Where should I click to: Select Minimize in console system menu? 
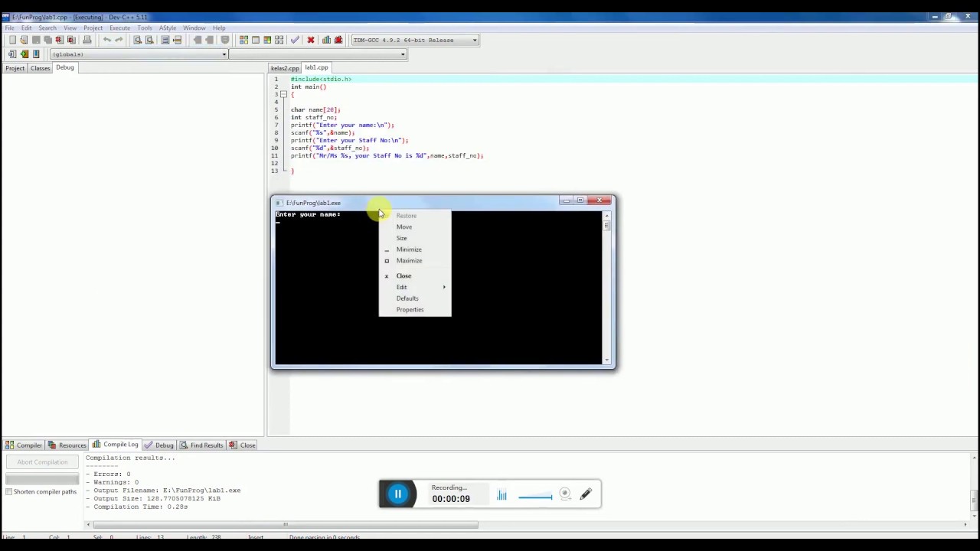(415, 249)
